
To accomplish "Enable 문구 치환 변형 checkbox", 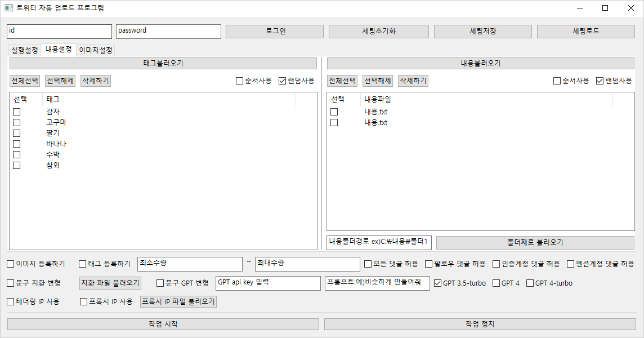I will click(11, 283).
